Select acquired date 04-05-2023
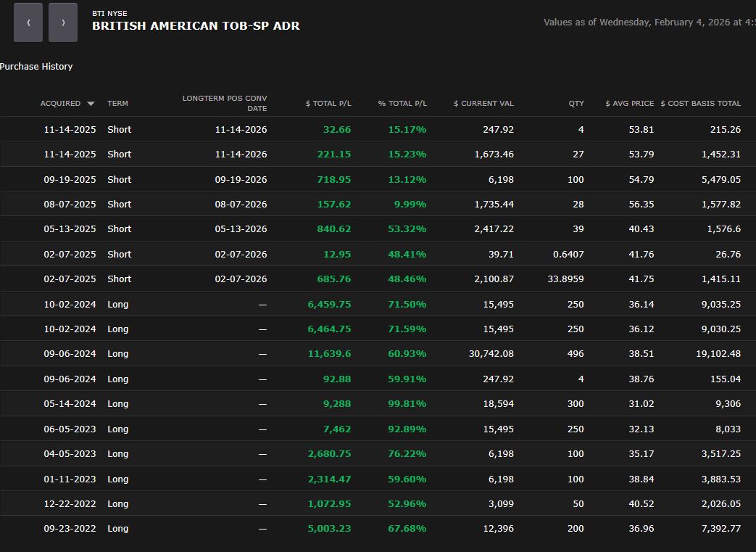The image size is (756, 552). point(70,454)
